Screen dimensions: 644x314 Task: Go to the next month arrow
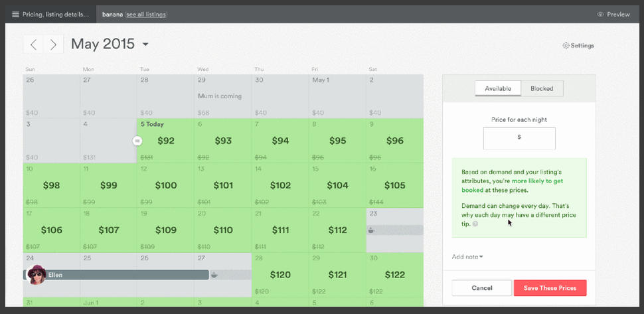[53, 44]
